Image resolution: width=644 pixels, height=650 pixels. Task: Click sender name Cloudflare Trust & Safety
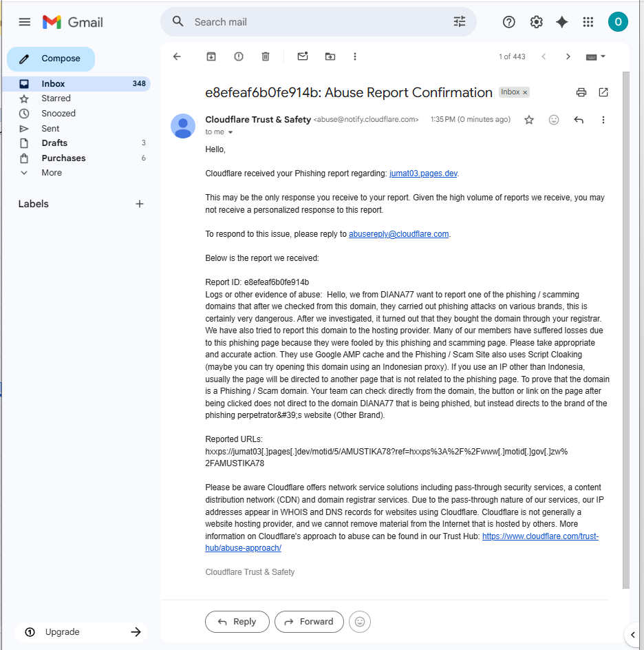tap(258, 119)
